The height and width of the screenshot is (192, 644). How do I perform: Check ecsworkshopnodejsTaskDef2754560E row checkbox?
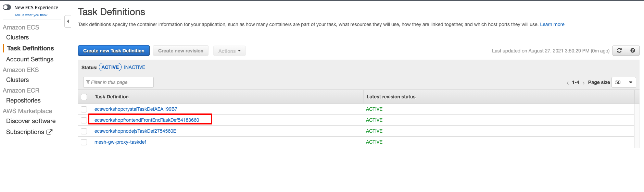click(84, 131)
